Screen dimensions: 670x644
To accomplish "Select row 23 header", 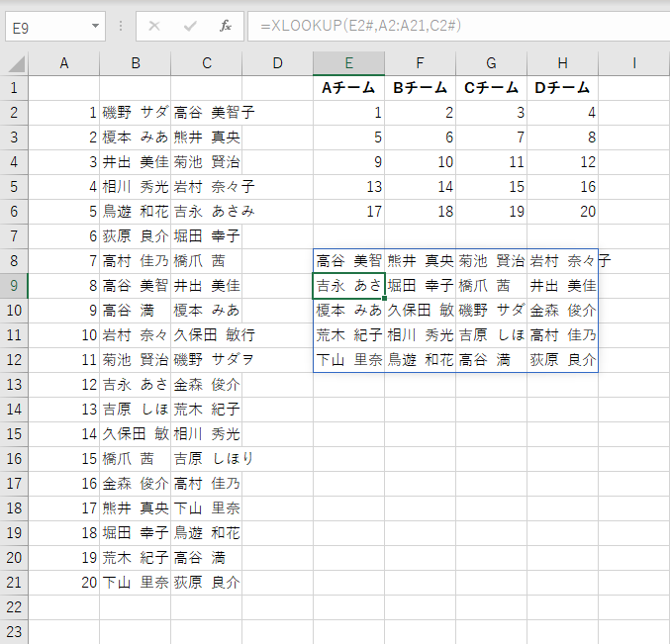I will coord(14,631).
